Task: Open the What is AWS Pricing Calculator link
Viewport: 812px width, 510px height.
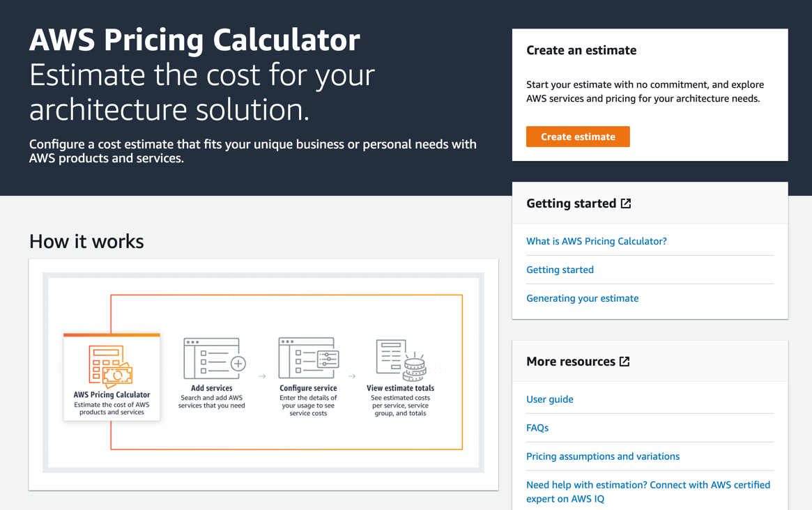Action: 596,240
